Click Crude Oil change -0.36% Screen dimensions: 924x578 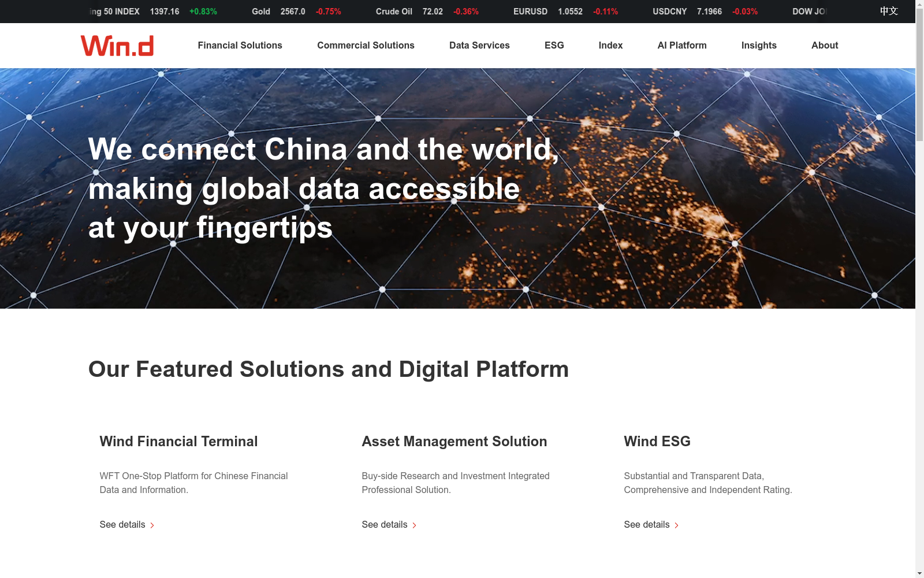pos(466,12)
